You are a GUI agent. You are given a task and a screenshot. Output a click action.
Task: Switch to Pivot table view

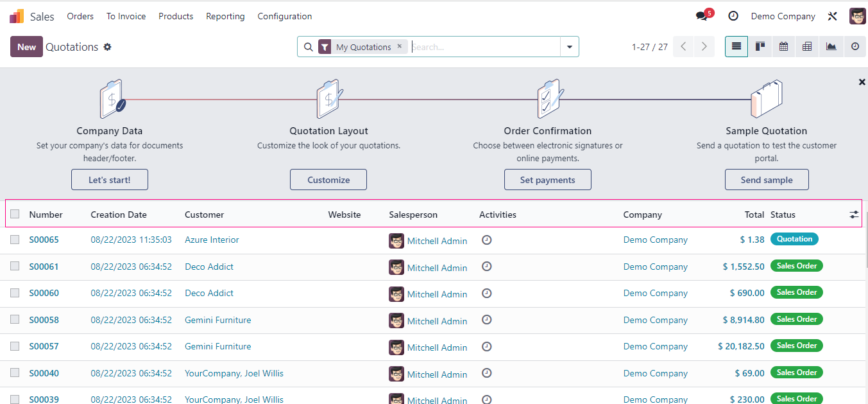807,47
